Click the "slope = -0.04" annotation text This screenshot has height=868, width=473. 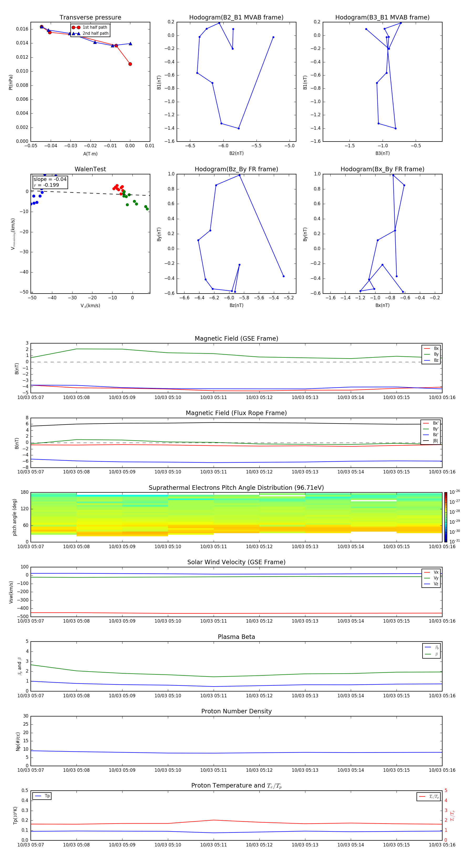point(50,179)
